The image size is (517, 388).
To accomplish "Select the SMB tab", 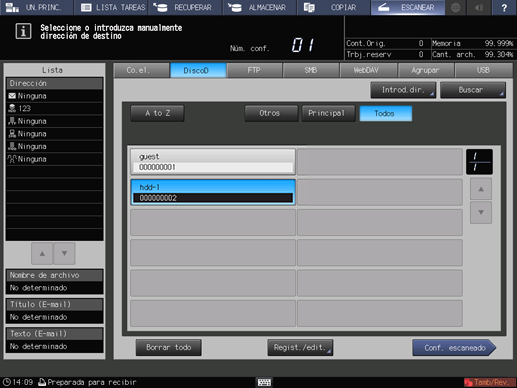I will [311, 70].
